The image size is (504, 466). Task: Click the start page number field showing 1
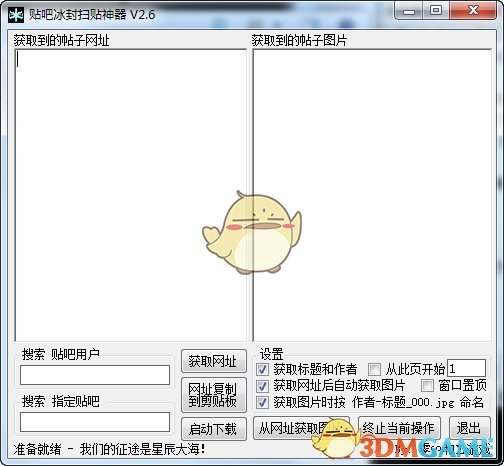click(466, 368)
